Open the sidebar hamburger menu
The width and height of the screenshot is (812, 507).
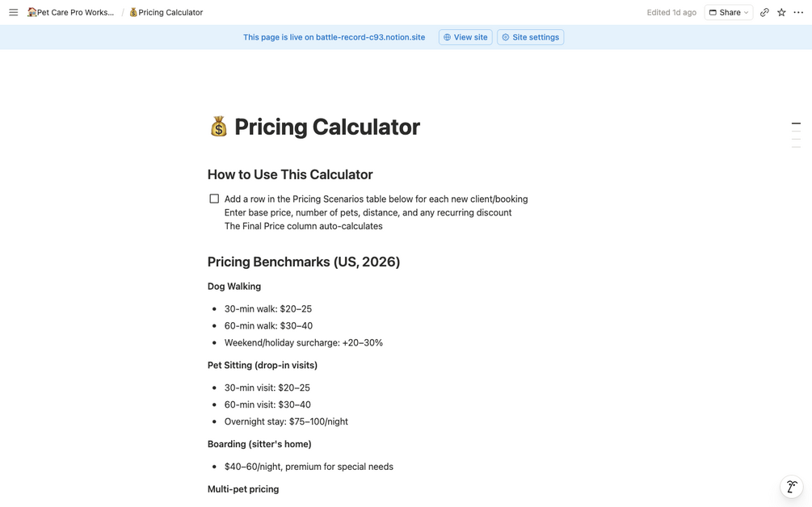click(14, 12)
